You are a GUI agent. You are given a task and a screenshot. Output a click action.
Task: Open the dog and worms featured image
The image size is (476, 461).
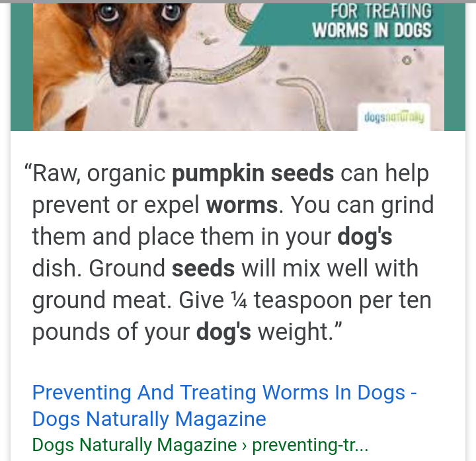(238, 67)
